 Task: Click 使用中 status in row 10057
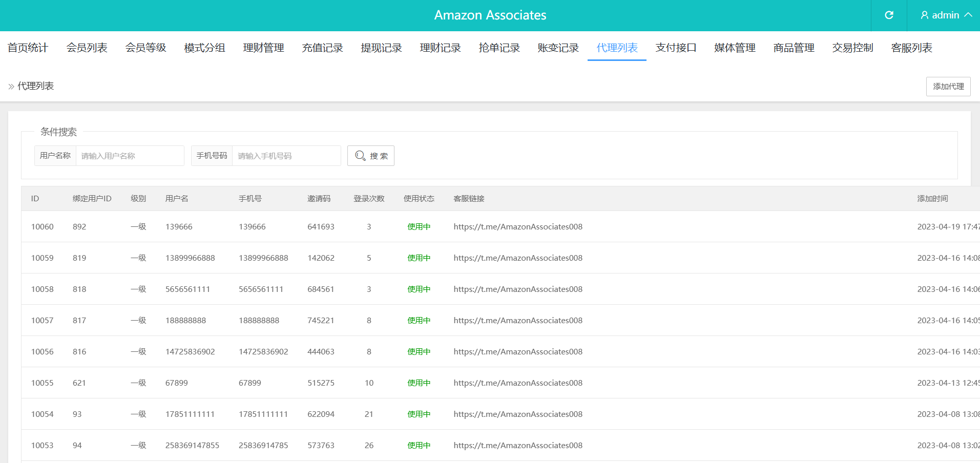coord(419,320)
